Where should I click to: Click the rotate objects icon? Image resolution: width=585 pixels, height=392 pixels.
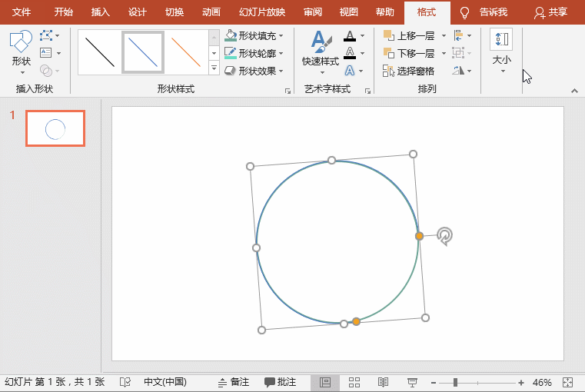point(458,71)
